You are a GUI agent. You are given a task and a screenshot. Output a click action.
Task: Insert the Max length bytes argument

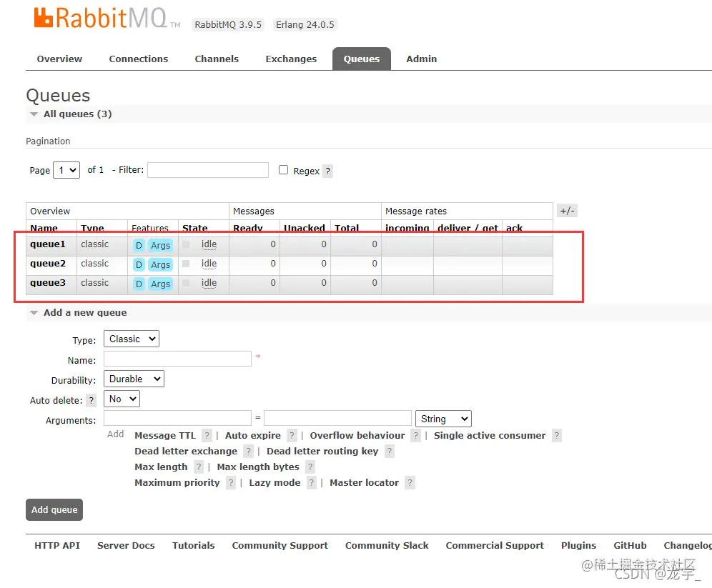click(x=258, y=467)
